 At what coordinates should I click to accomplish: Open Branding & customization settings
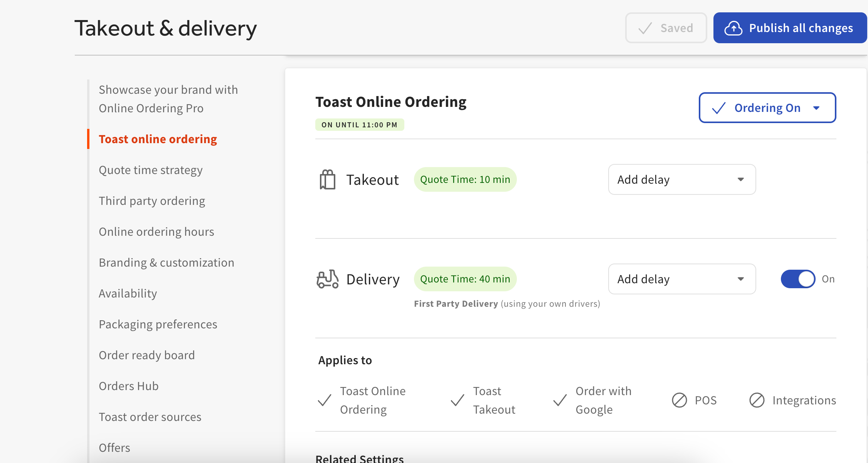pos(166,262)
